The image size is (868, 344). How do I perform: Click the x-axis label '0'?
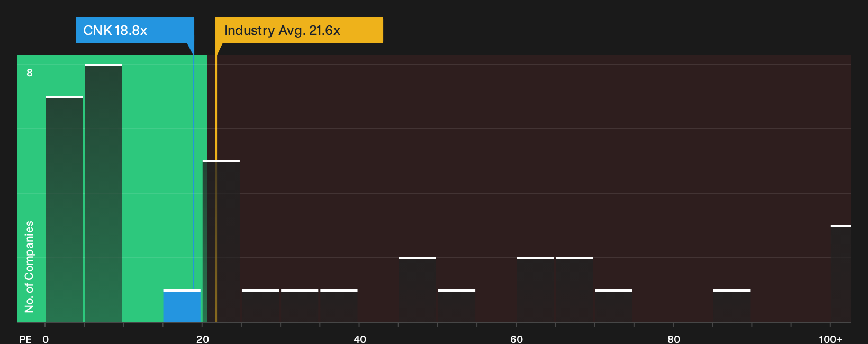(46, 339)
